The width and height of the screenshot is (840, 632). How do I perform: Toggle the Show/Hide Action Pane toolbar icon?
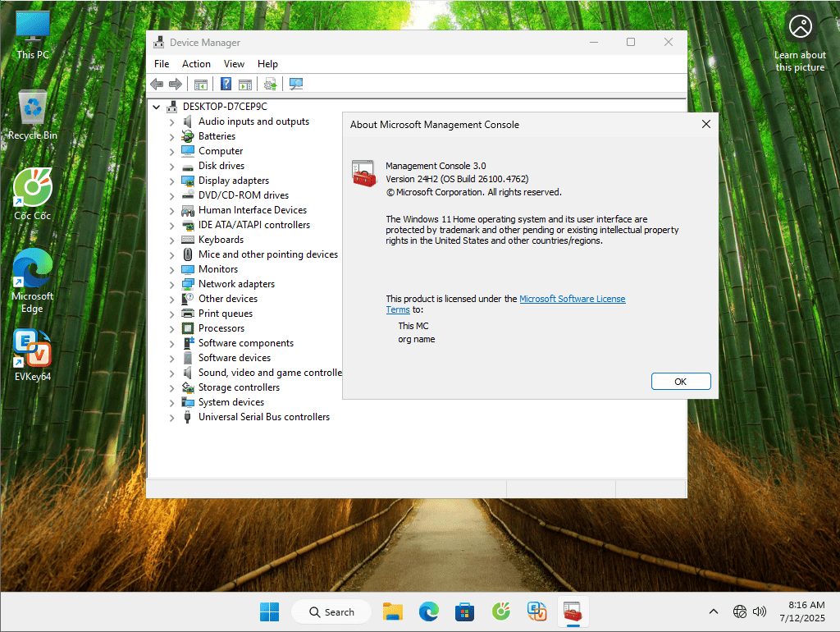[x=245, y=85]
